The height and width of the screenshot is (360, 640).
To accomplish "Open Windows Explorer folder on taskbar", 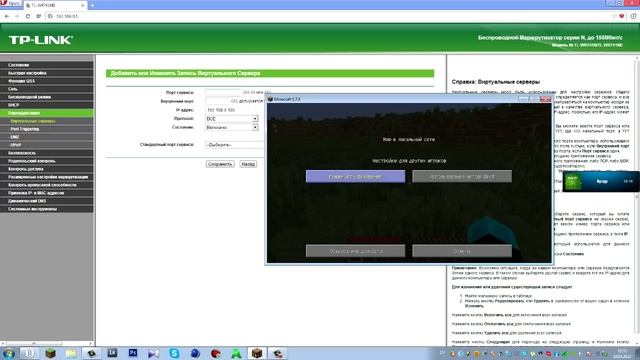I will click(x=71, y=353).
